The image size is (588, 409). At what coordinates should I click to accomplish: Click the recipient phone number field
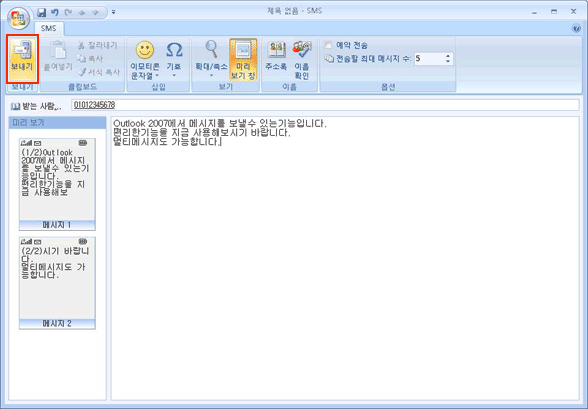click(325, 105)
